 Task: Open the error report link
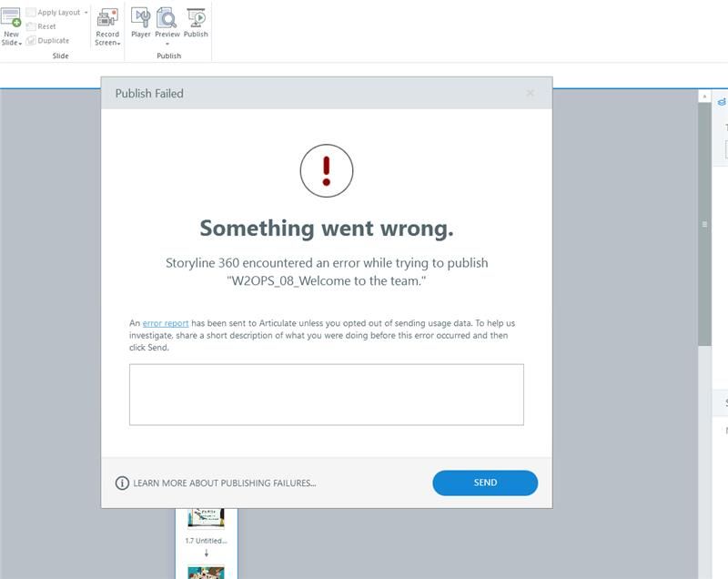click(166, 323)
